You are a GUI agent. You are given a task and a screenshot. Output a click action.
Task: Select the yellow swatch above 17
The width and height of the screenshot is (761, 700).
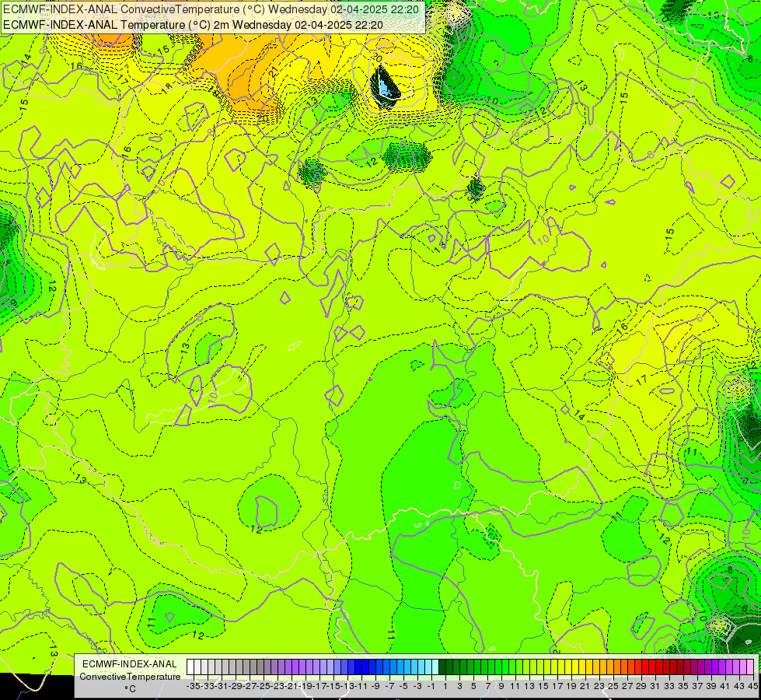[x=554, y=667]
